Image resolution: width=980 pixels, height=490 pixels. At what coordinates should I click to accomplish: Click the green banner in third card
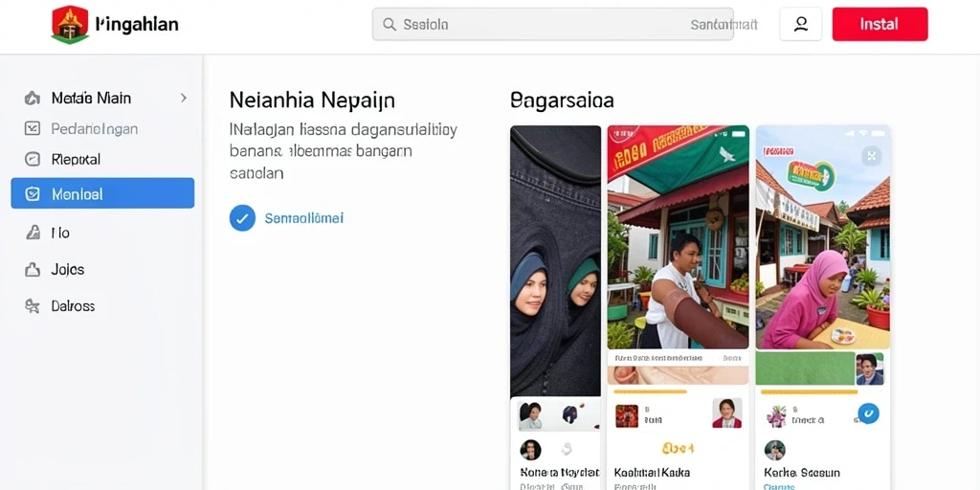click(805, 368)
